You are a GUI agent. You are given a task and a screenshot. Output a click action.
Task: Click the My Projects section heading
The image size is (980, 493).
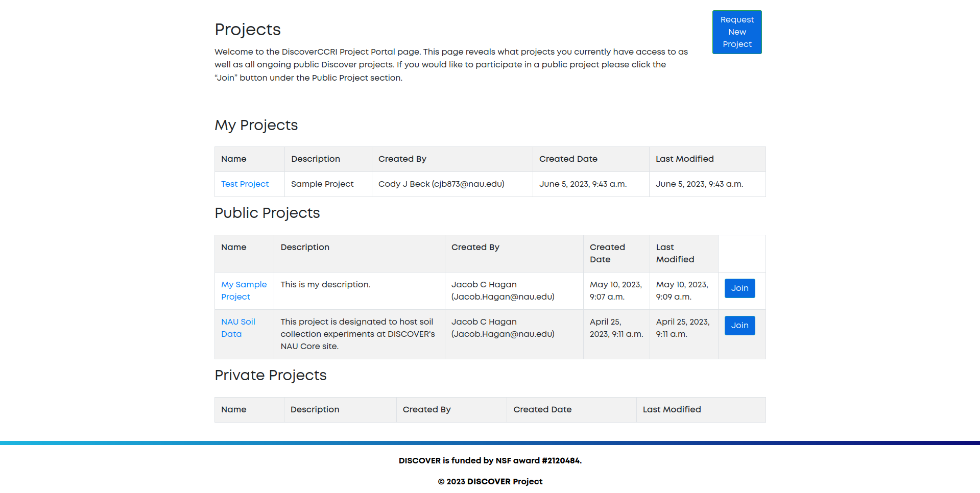point(256,125)
